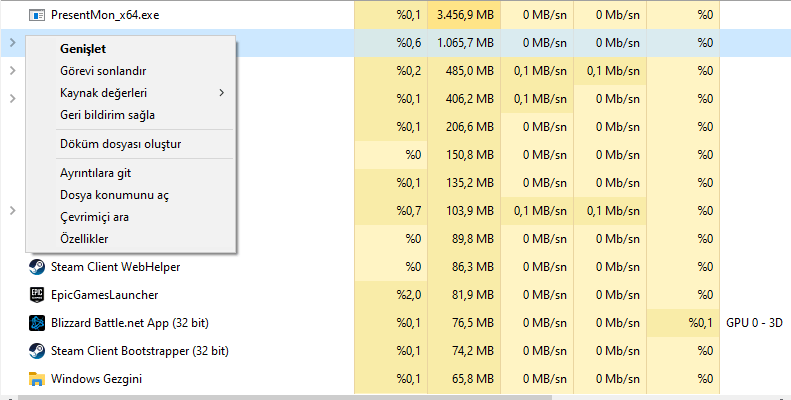Viewport: 791px width, 400px height.
Task: Click the Windows Gezgini folder icon
Action: tap(37, 379)
